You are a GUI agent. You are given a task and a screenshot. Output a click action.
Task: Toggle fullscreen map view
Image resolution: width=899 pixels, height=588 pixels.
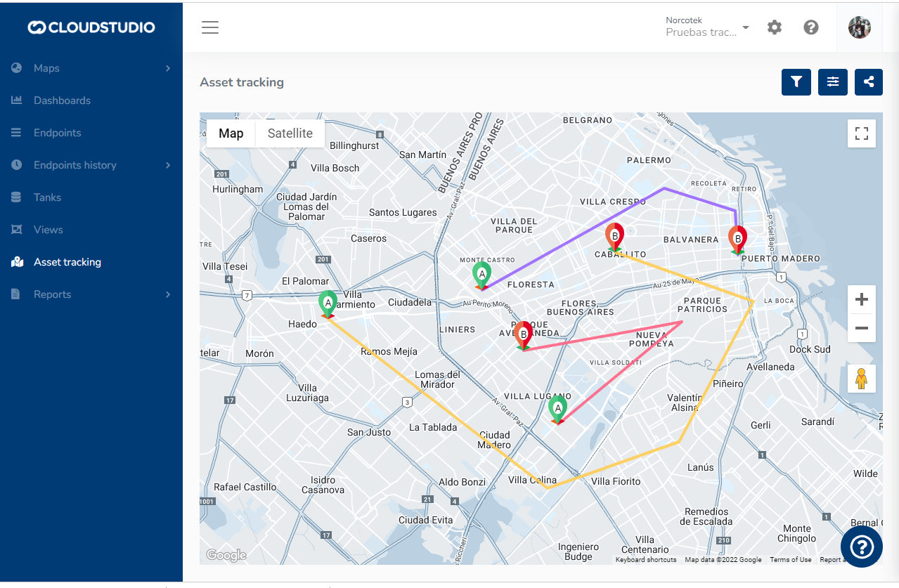(861, 133)
